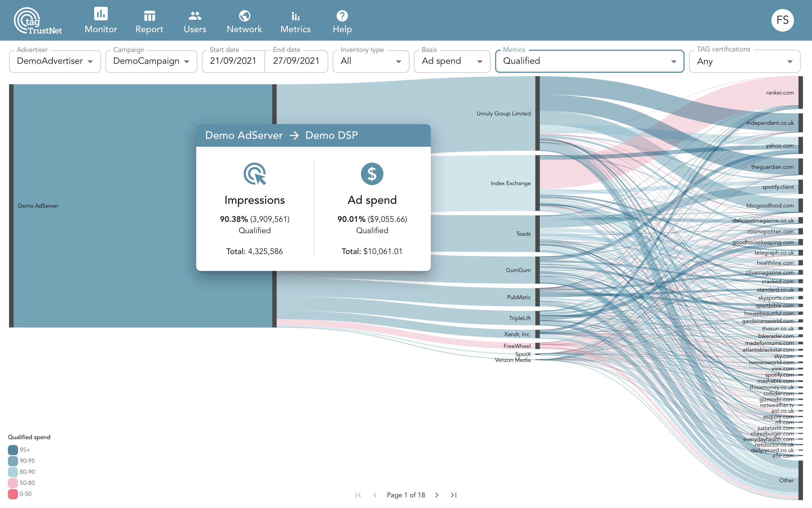The image size is (812, 508).
Task: Click the cosmopolitan.com publisher label
Action: pyautogui.click(x=770, y=231)
